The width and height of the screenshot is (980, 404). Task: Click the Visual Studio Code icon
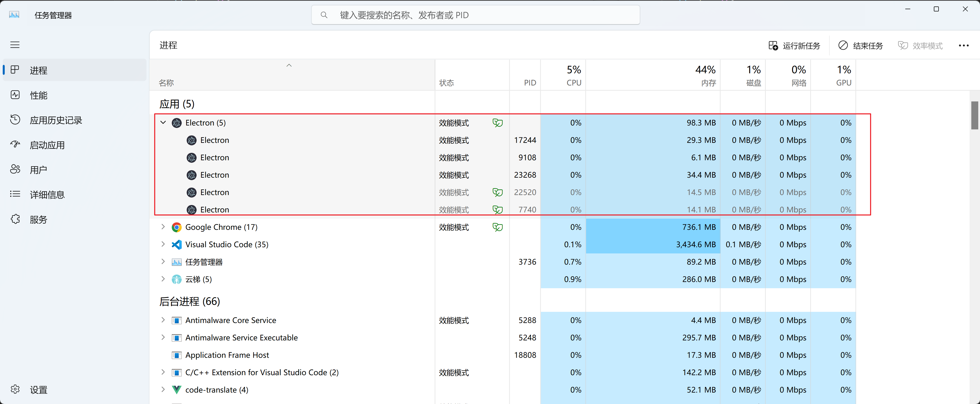[176, 244]
